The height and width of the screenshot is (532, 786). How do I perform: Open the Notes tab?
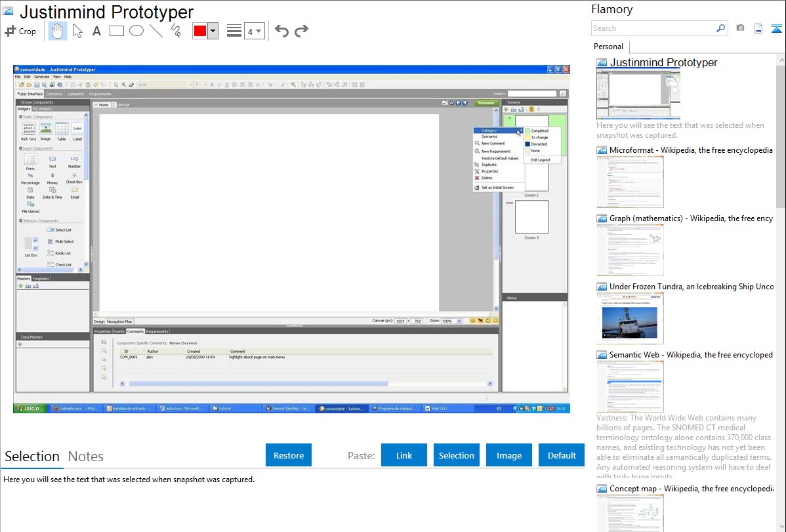click(86, 457)
